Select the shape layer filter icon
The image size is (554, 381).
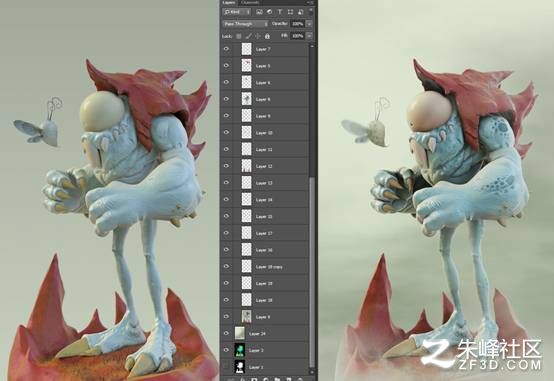(x=290, y=12)
